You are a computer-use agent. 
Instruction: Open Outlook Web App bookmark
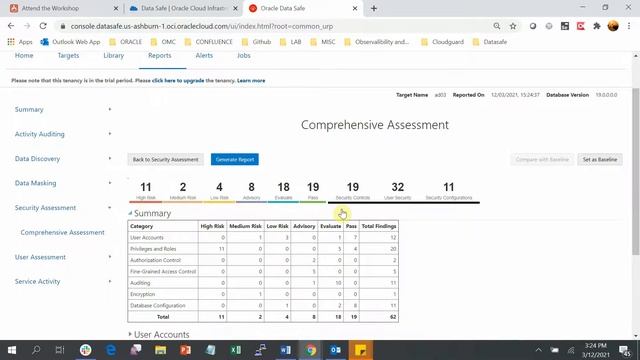70,42
